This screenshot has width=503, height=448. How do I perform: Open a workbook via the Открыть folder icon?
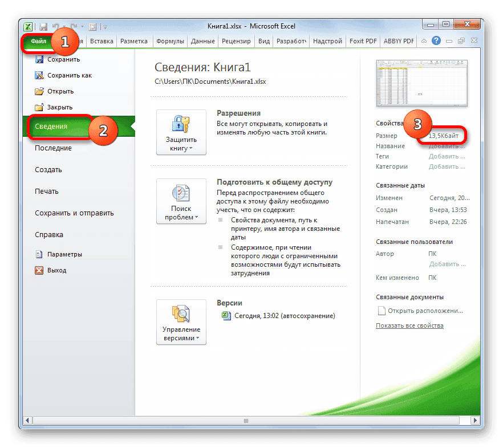pos(39,91)
